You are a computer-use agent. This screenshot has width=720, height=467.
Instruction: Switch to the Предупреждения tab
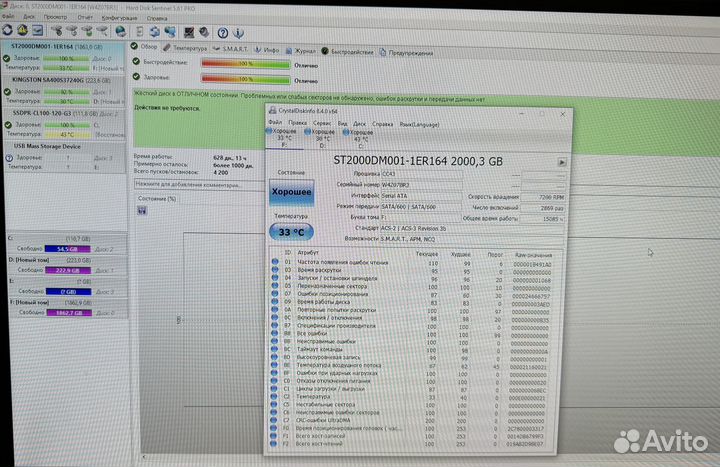click(406, 53)
